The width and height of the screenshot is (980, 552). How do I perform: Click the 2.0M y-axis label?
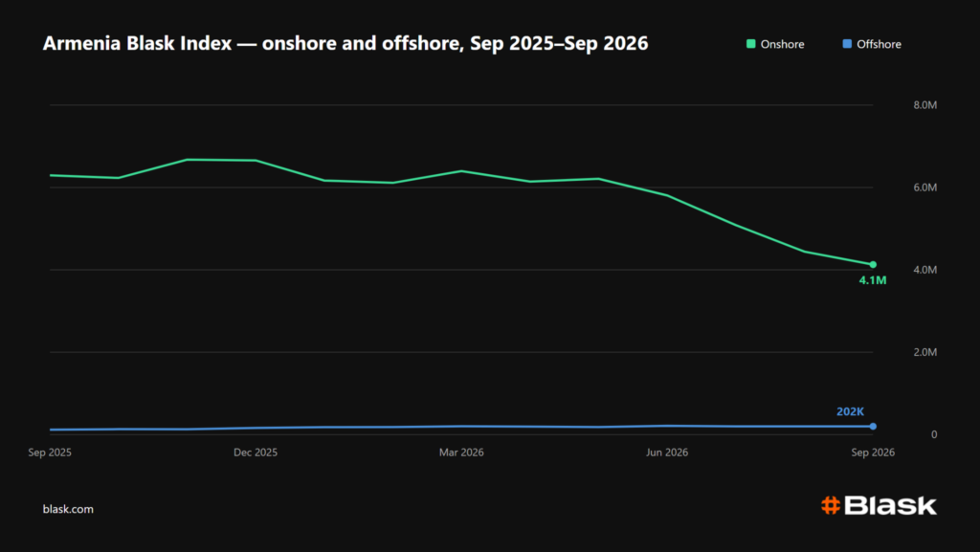coord(925,352)
